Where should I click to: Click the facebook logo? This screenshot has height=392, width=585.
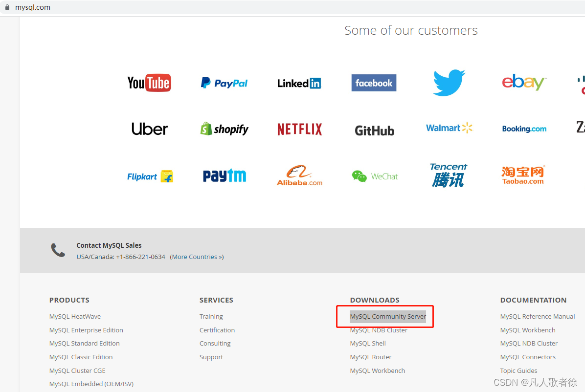pos(374,83)
